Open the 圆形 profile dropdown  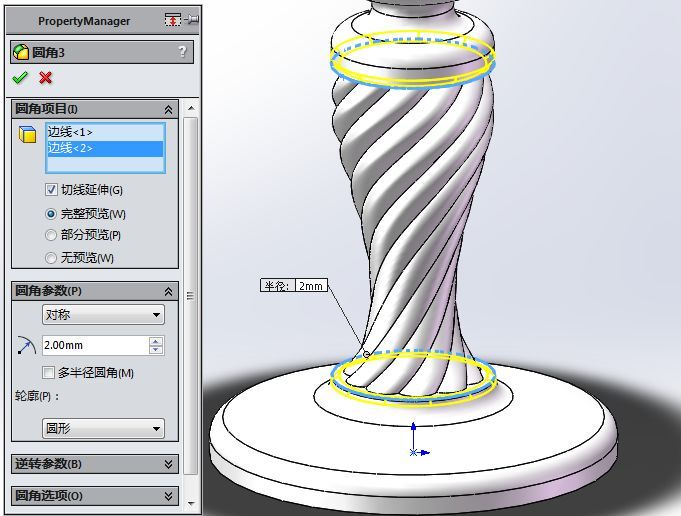pyautogui.click(x=103, y=429)
